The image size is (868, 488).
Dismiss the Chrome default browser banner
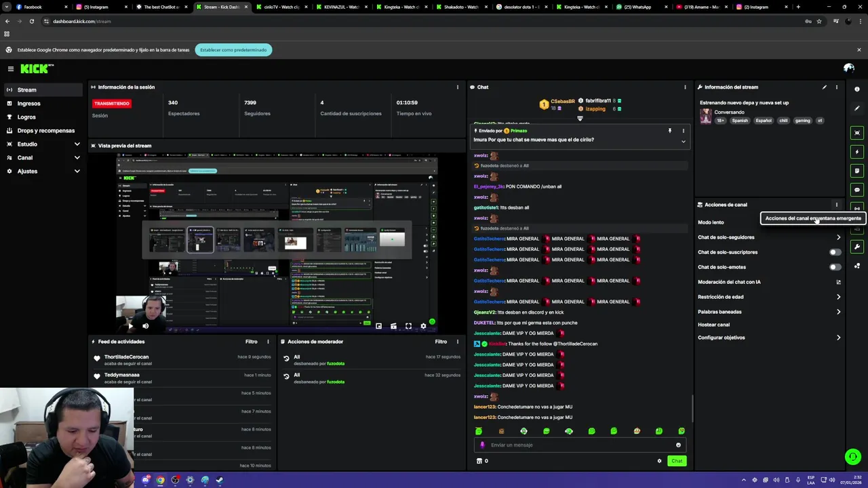click(859, 50)
